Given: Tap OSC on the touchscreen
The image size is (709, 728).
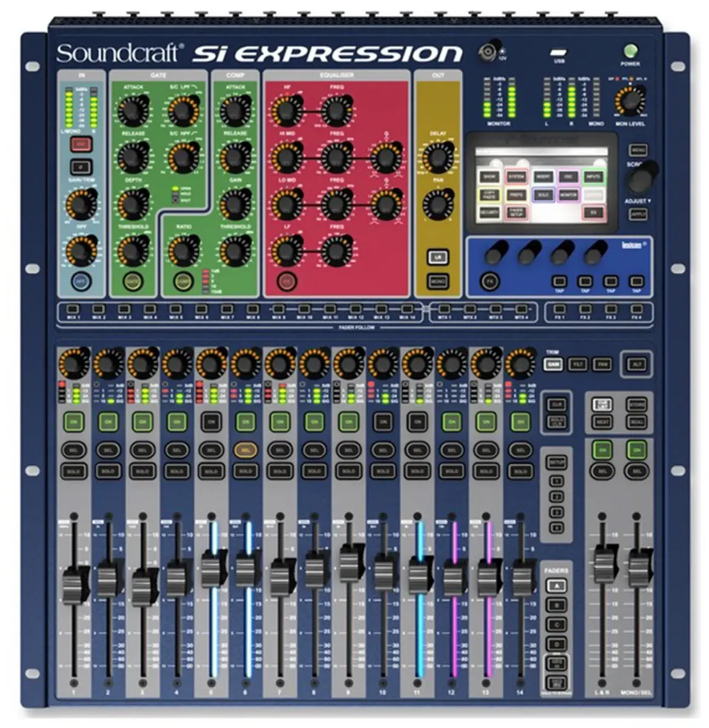Looking at the screenshot, I should 568,177.
